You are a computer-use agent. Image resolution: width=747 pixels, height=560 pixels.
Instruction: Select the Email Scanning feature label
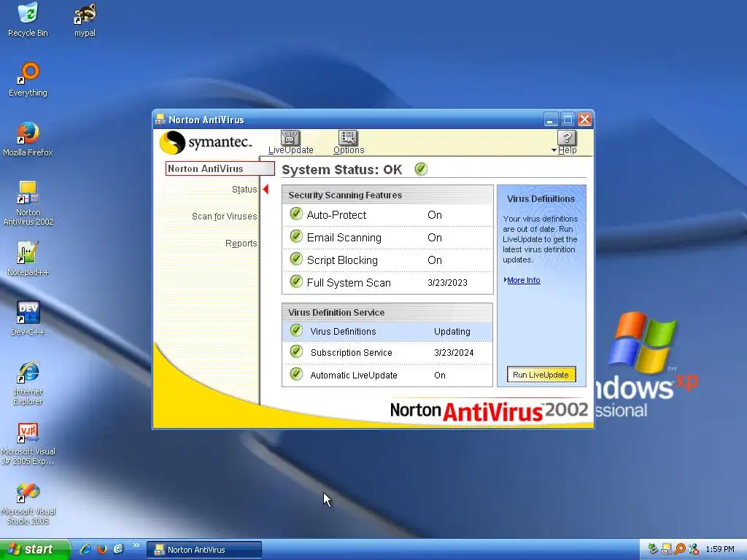click(x=344, y=238)
